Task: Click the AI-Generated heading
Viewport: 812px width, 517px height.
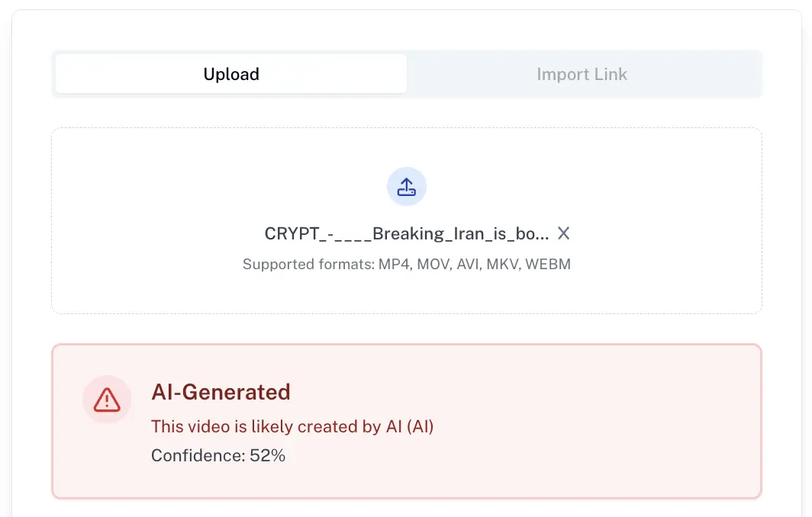Action: tap(221, 392)
